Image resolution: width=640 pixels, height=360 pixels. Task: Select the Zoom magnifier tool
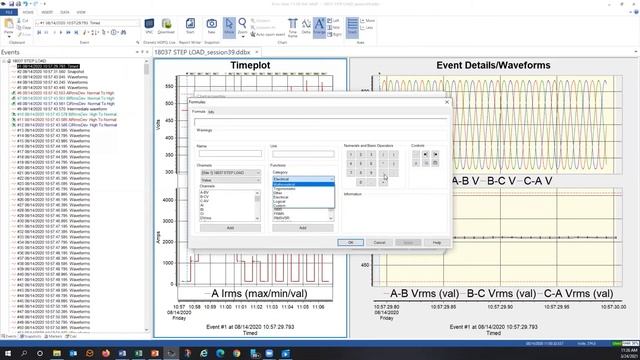[x=242, y=24]
